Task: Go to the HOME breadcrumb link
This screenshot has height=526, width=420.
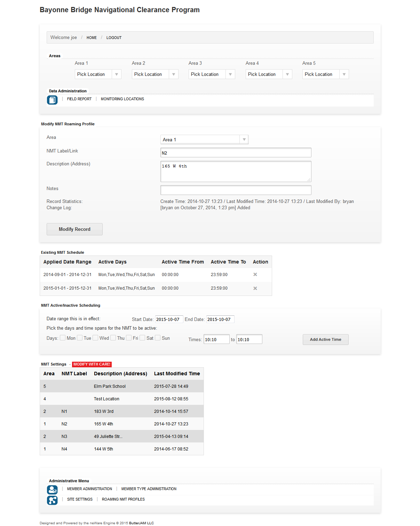Action: coord(92,38)
